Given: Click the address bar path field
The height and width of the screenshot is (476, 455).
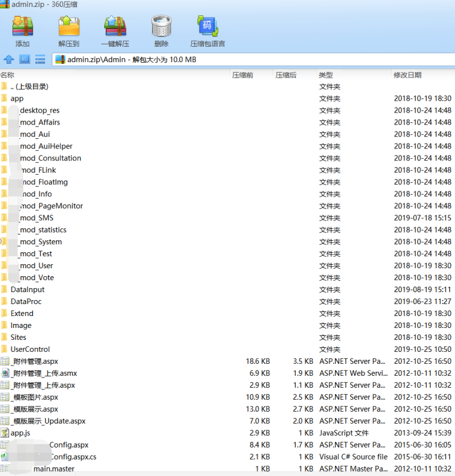Looking at the screenshot, I should click(253, 59).
